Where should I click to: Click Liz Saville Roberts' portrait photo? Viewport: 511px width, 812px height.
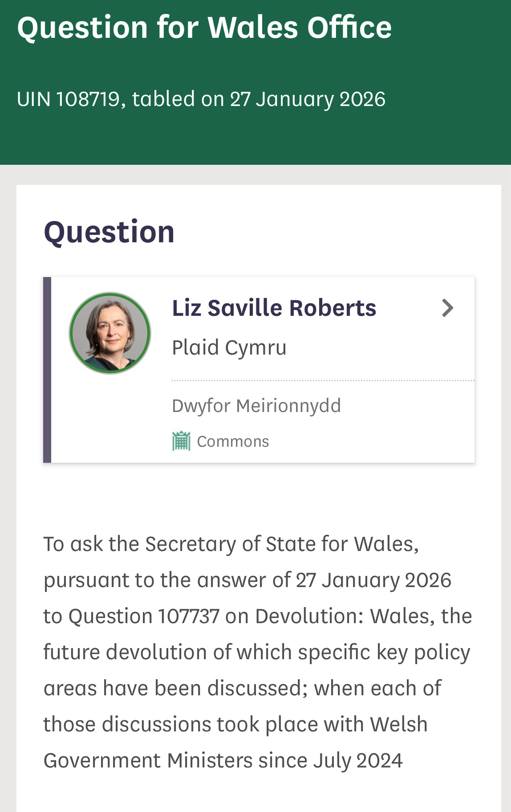click(x=110, y=333)
